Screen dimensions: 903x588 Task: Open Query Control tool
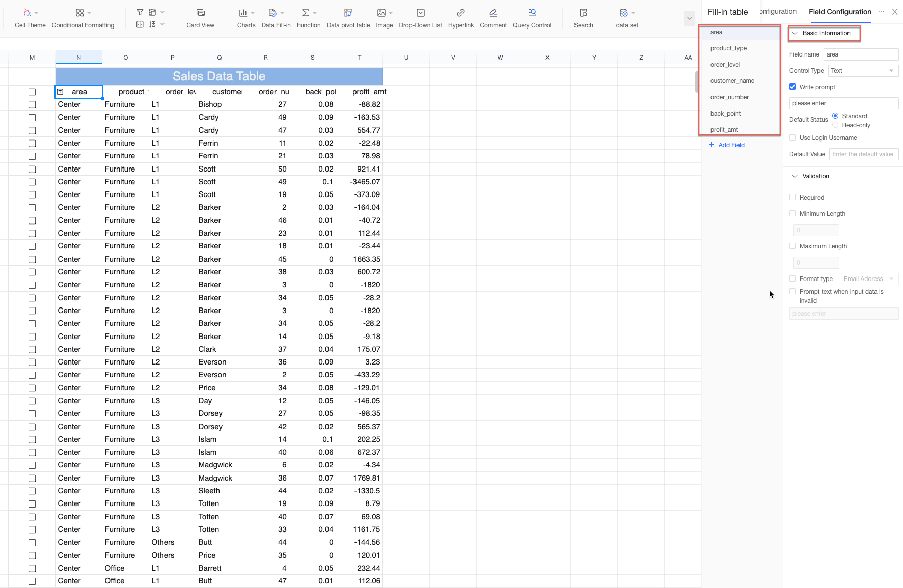[x=532, y=18]
